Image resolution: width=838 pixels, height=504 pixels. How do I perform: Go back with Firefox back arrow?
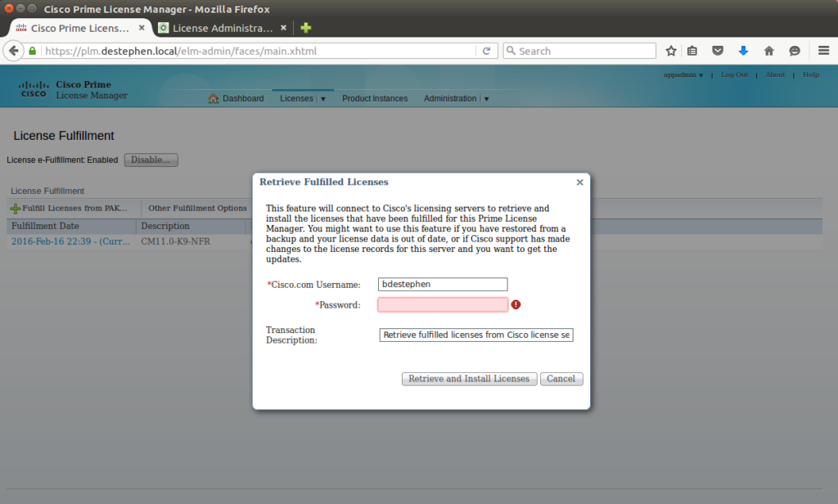coord(13,52)
